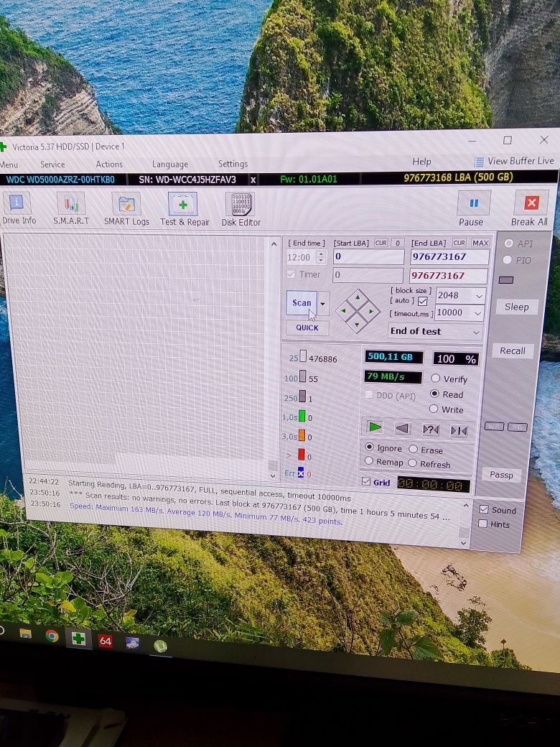Open the Menu menu

tap(9, 164)
